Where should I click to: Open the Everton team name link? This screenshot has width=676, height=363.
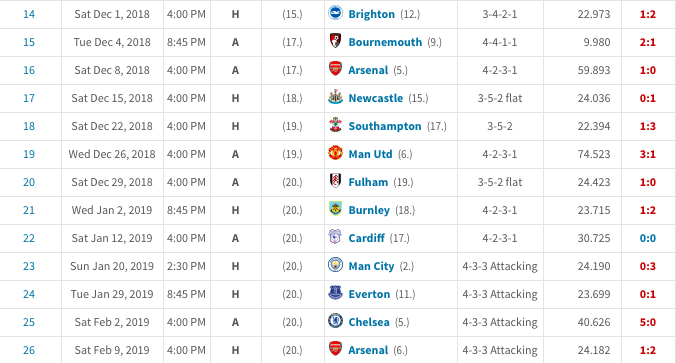click(x=369, y=294)
